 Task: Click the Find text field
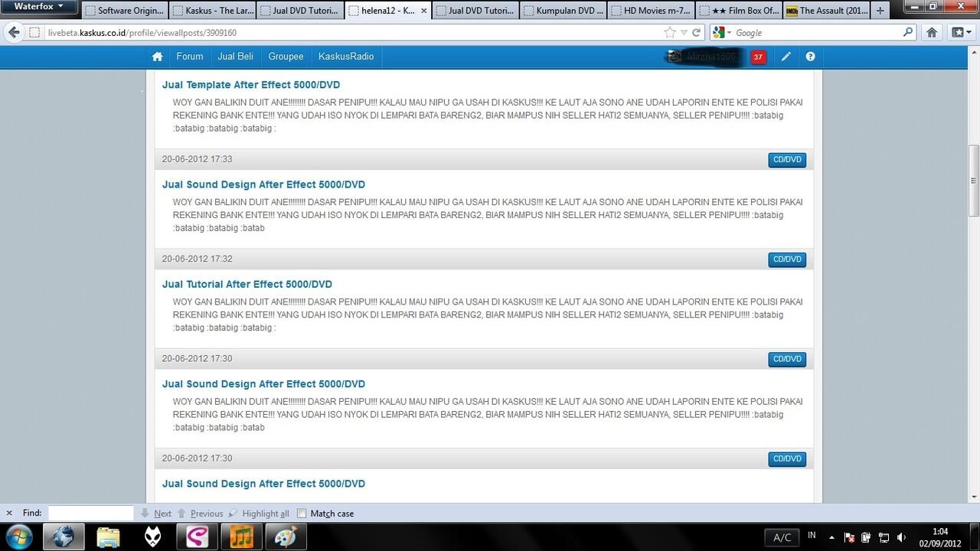point(91,514)
